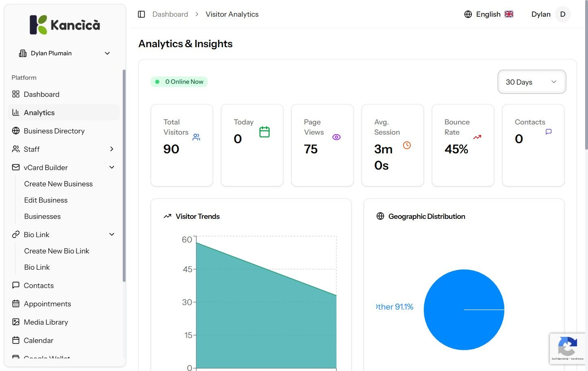Open Business Directory in the sidebar
Screen dimensions: 588x371
coord(54,131)
